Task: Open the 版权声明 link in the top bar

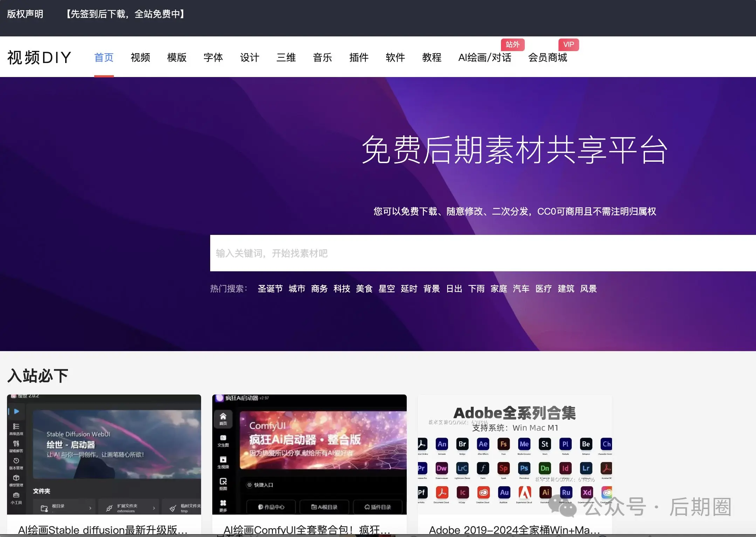Action: 25,14
